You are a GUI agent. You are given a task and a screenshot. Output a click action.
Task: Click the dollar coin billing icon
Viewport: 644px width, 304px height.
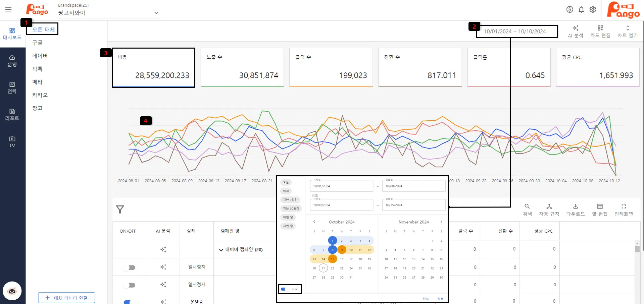[x=569, y=9]
